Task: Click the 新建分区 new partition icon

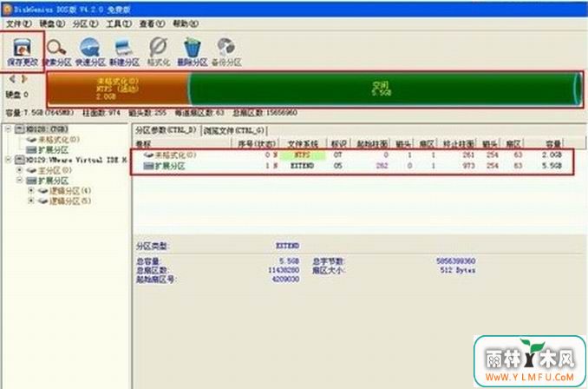Action: (x=124, y=52)
